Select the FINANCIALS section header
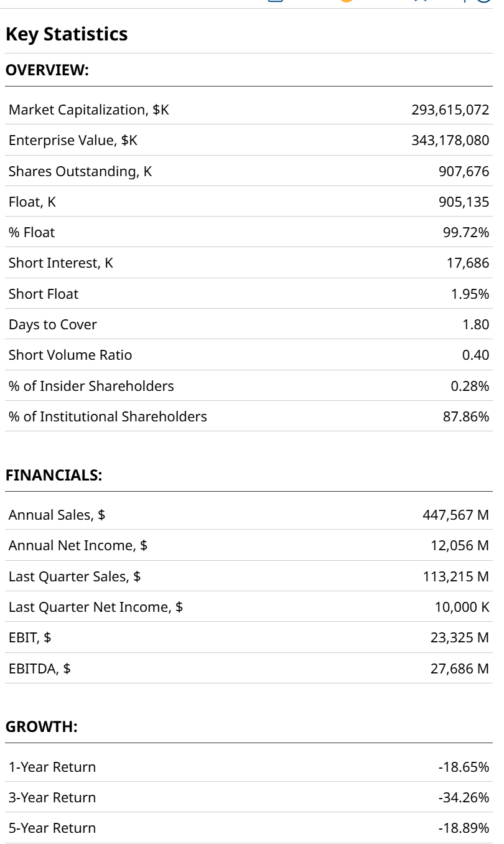504x844 pixels. click(x=54, y=476)
